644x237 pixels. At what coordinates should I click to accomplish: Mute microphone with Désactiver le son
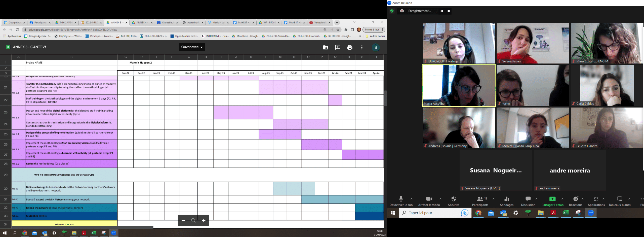coord(401,201)
